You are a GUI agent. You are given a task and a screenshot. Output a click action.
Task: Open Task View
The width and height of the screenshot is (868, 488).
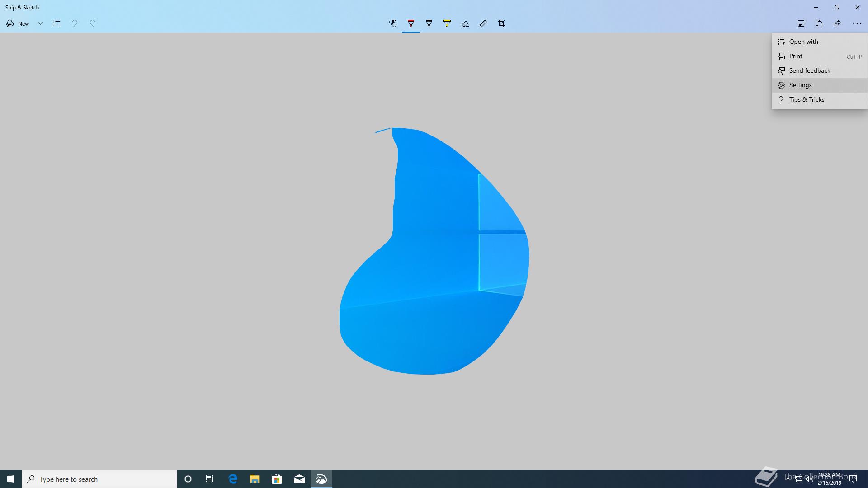pyautogui.click(x=210, y=479)
